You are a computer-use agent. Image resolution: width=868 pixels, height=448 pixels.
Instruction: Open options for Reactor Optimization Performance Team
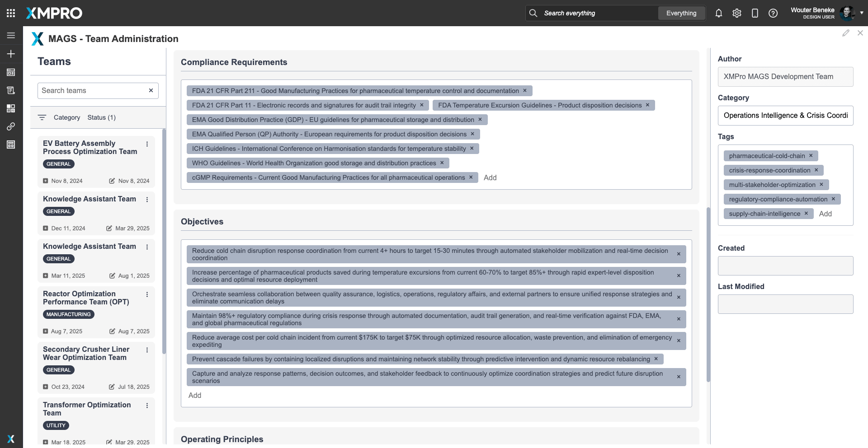click(x=147, y=294)
